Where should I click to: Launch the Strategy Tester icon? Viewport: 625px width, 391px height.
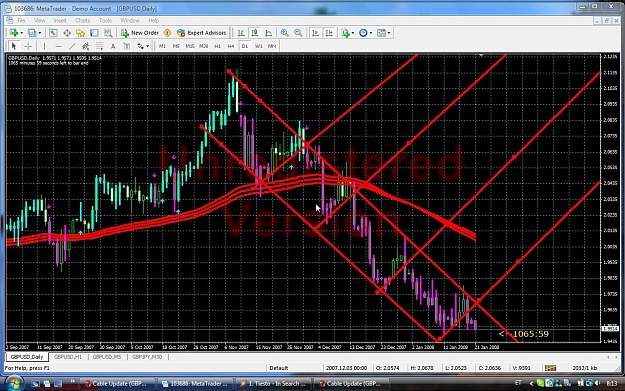[108, 33]
